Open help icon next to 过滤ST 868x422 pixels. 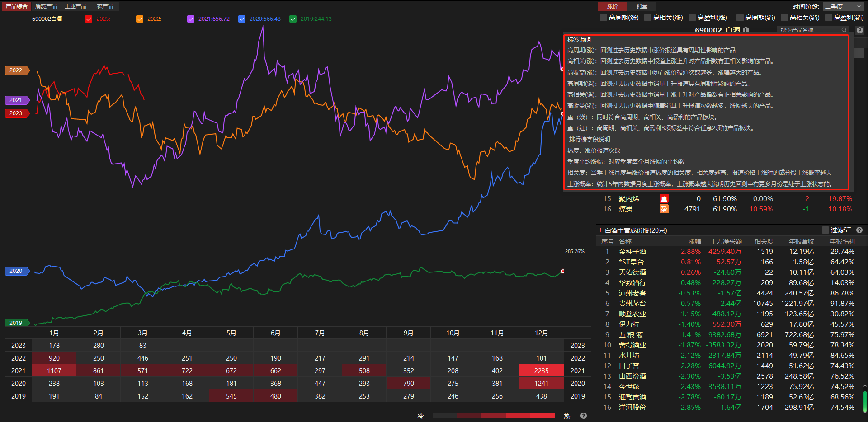859,230
